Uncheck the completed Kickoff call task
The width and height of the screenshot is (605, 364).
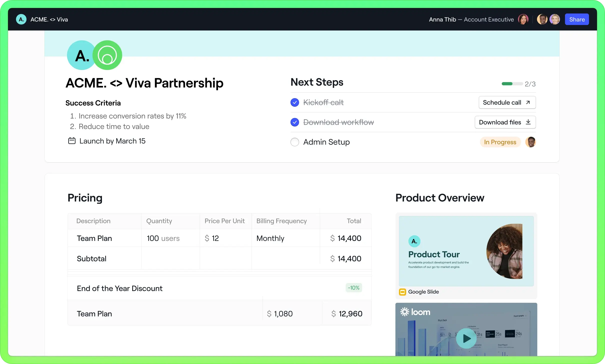(294, 102)
